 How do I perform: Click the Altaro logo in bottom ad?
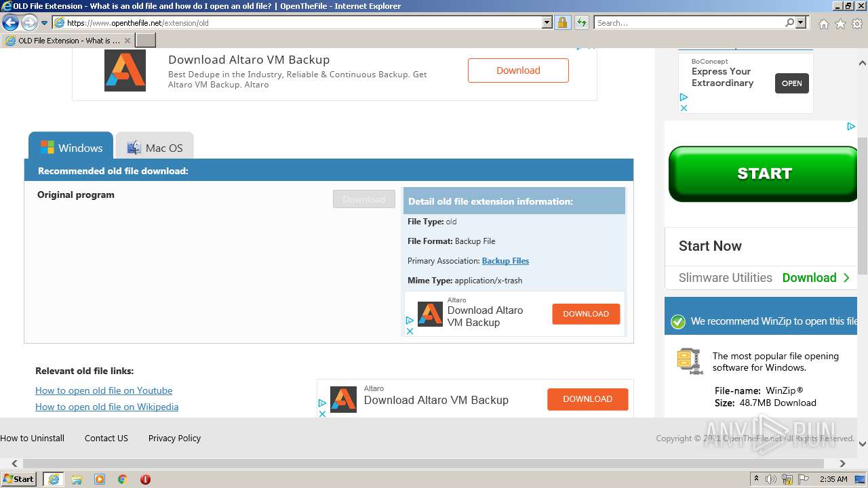click(343, 400)
